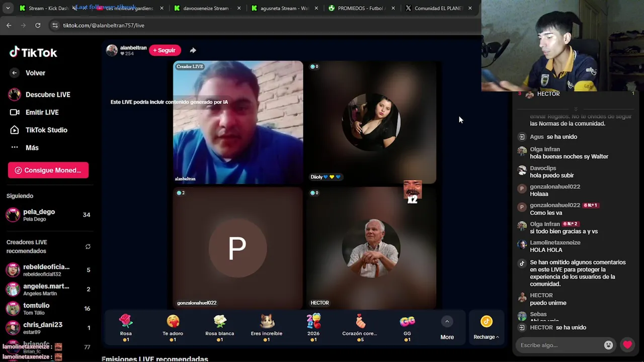Viewport: 644px width, 362px height.
Task: Select HECTOR guest tile
Action: (x=371, y=248)
